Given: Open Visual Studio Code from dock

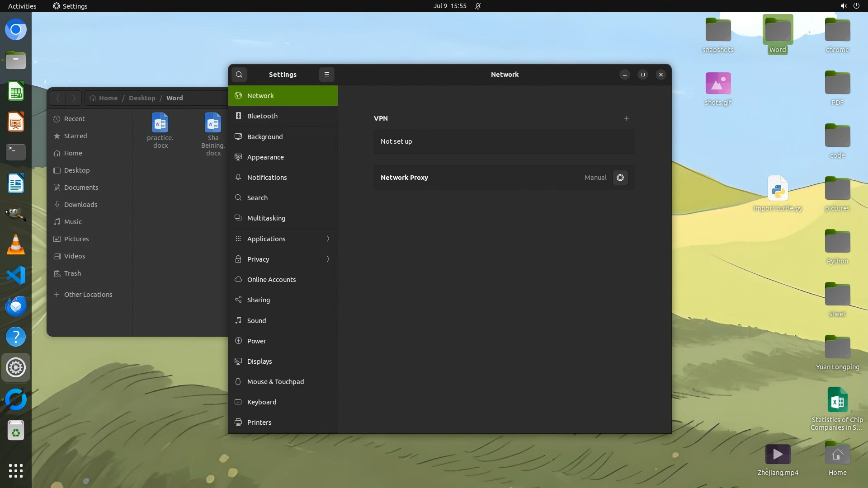Looking at the screenshot, I should [16, 275].
